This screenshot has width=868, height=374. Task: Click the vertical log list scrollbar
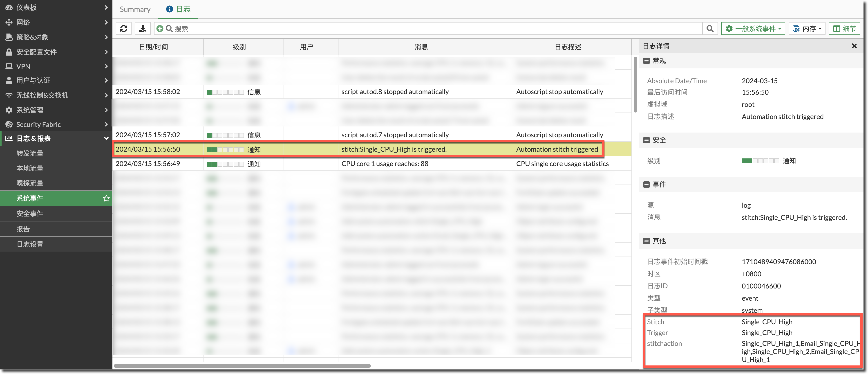click(x=635, y=84)
